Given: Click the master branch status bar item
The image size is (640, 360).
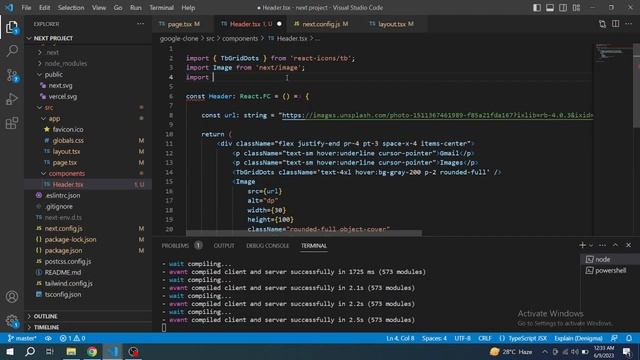Looking at the screenshot, I should [x=22, y=338].
